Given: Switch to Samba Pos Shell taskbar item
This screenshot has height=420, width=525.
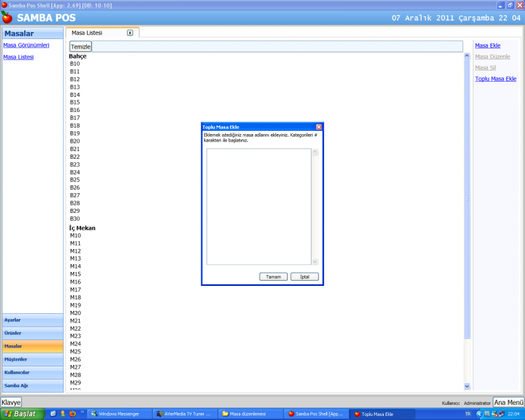Looking at the screenshot, I should [x=316, y=414].
